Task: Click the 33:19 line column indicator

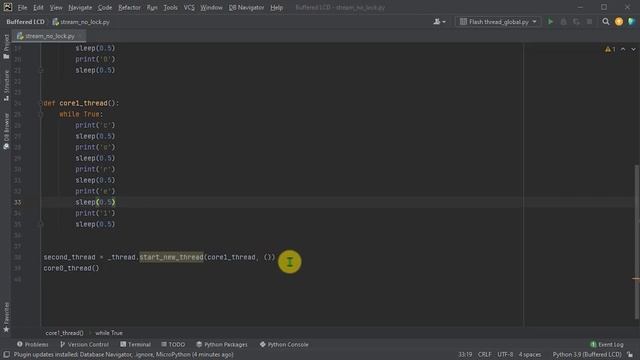Action: pos(465,355)
